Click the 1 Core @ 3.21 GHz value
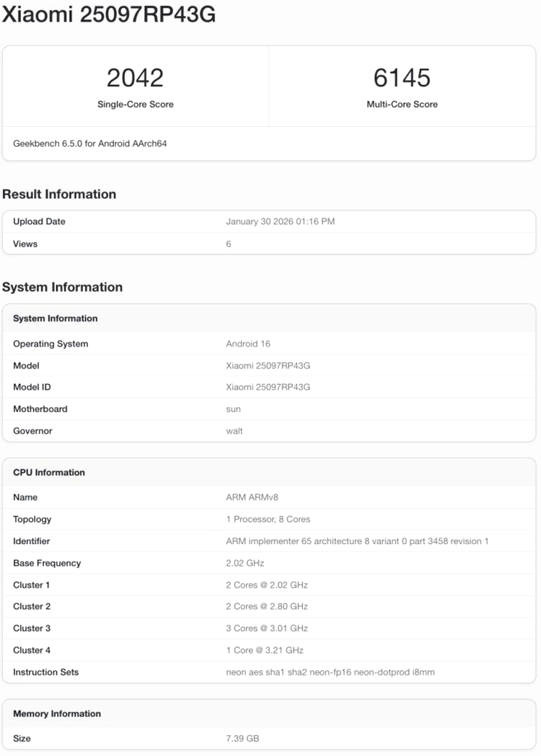Viewport: 541px width, 756px height. [265, 650]
